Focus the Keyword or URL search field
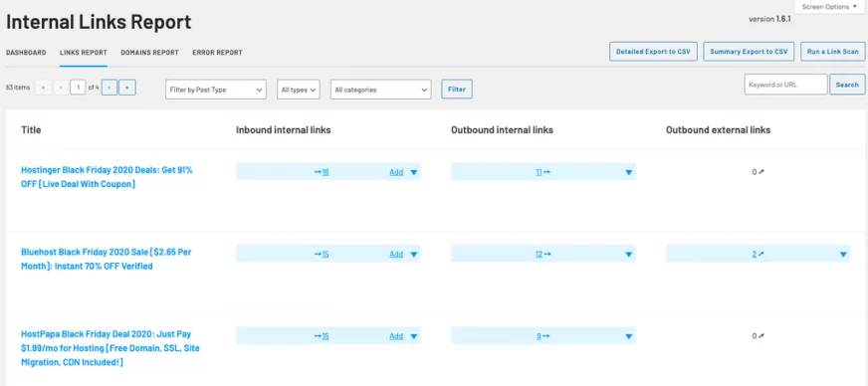This screenshot has width=868, height=386. pyautogui.click(x=785, y=85)
